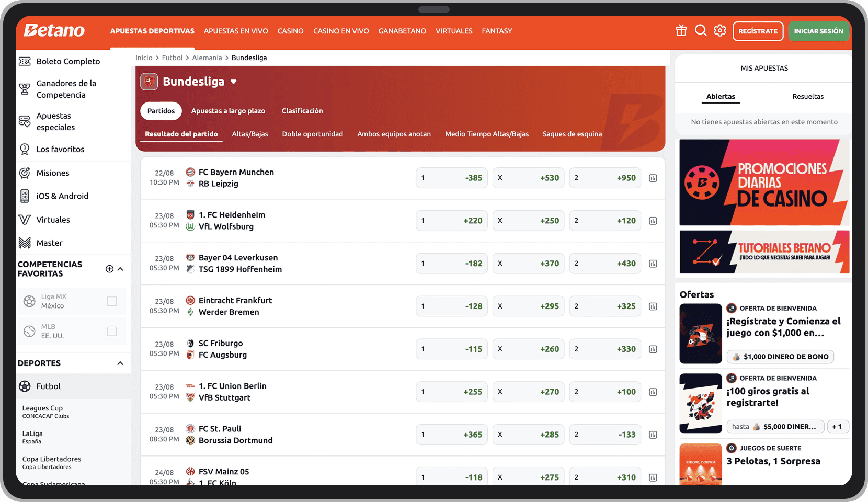Add a favorite competition with plus icon

click(109, 269)
